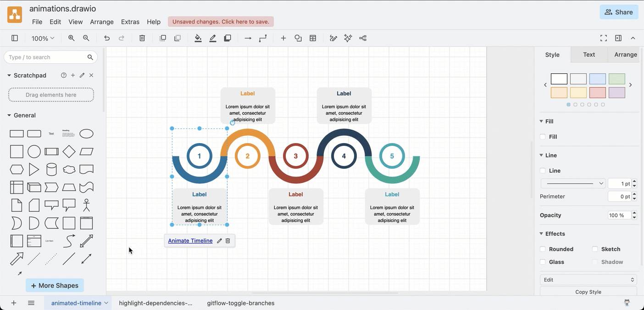Follow the Animate Timeline link
The width and height of the screenshot is (644, 310).
point(190,241)
